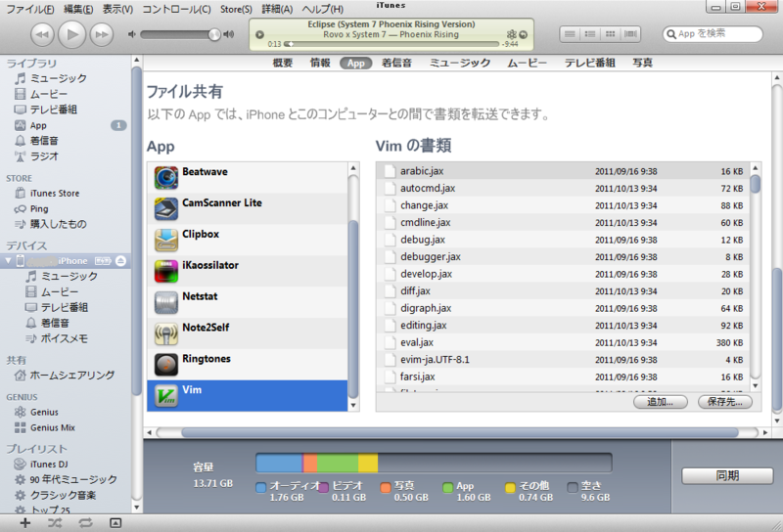Toggle shuffle icon in bottom bar
The width and height of the screenshot is (783, 532).
(55, 523)
